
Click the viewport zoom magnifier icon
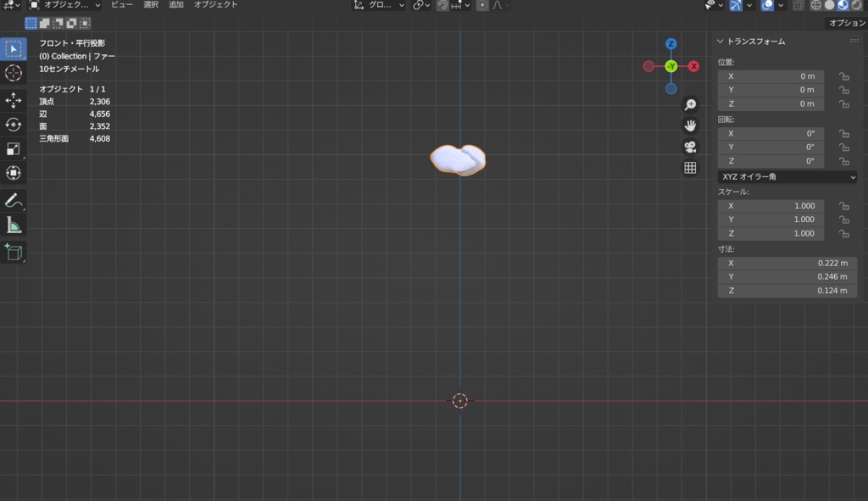pyautogui.click(x=690, y=104)
